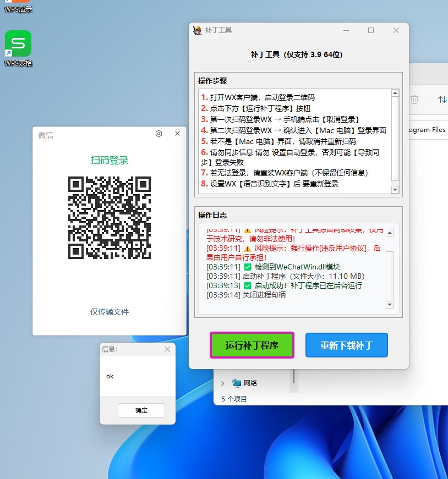Expand the 网络 tree item chevron

click(x=222, y=383)
